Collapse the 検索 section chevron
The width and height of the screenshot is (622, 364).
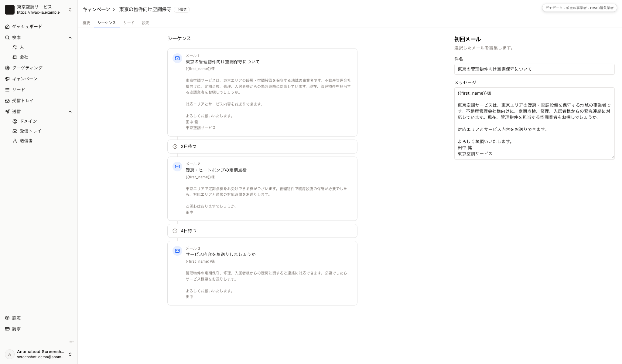click(x=70, y=38)
